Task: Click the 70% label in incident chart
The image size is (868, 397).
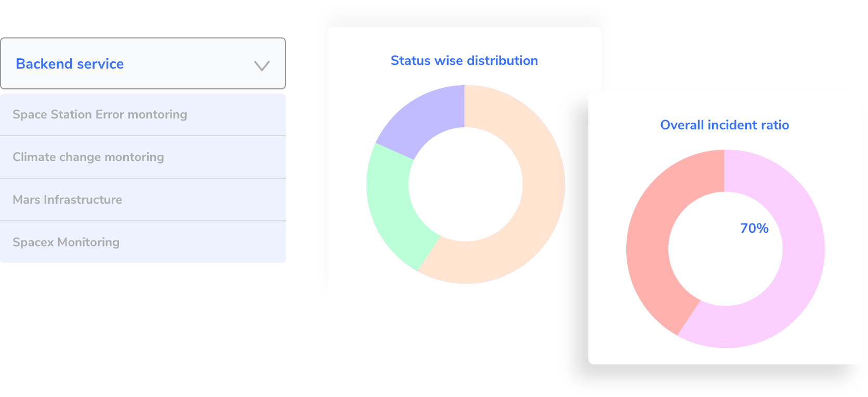Action: 754,228
